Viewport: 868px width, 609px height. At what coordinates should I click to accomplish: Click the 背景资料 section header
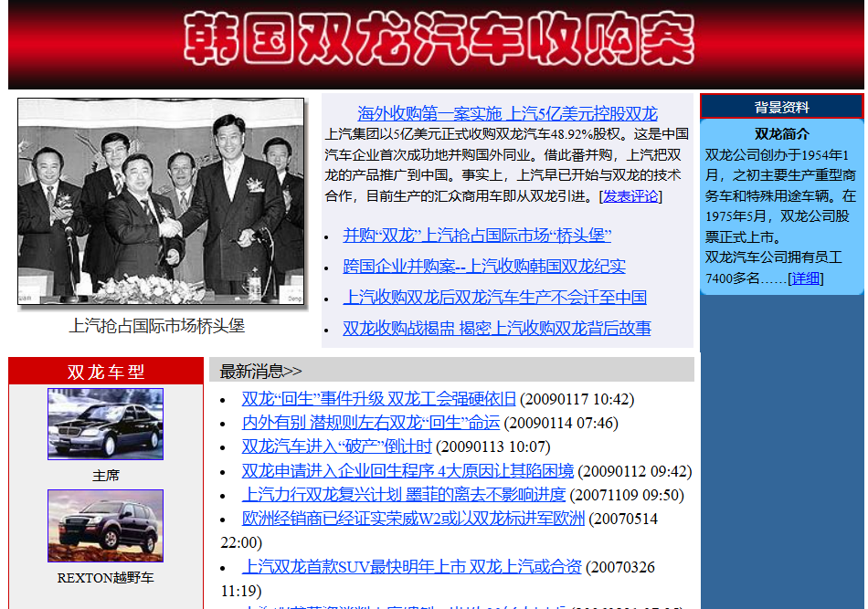pyautogui.click(x=781, y=107)
